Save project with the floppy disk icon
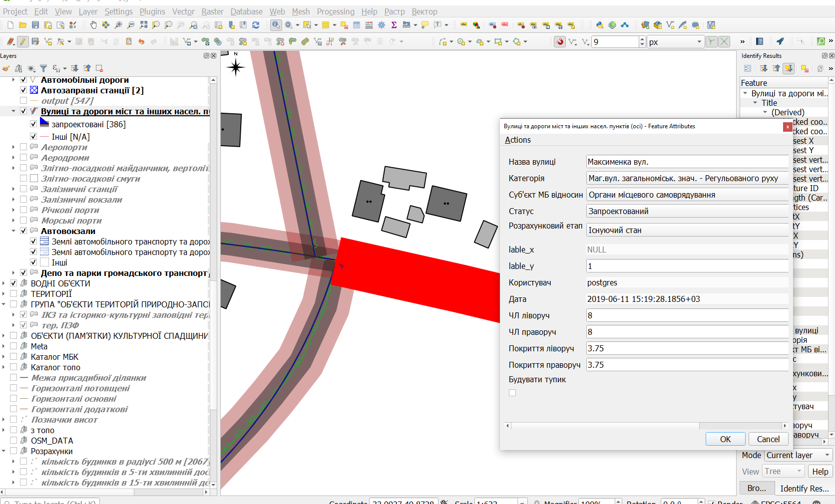The image size is (835, 504). pyautogui.click(x=35, y=25)
